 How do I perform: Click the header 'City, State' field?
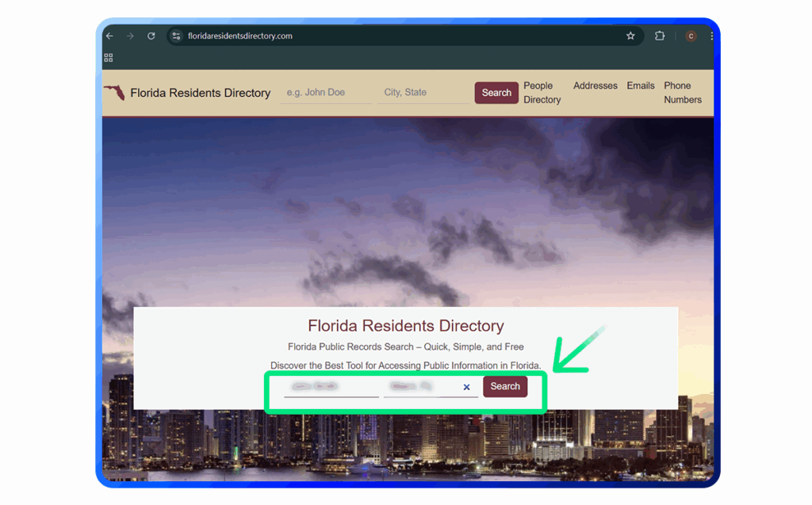[x=423, y=93]
